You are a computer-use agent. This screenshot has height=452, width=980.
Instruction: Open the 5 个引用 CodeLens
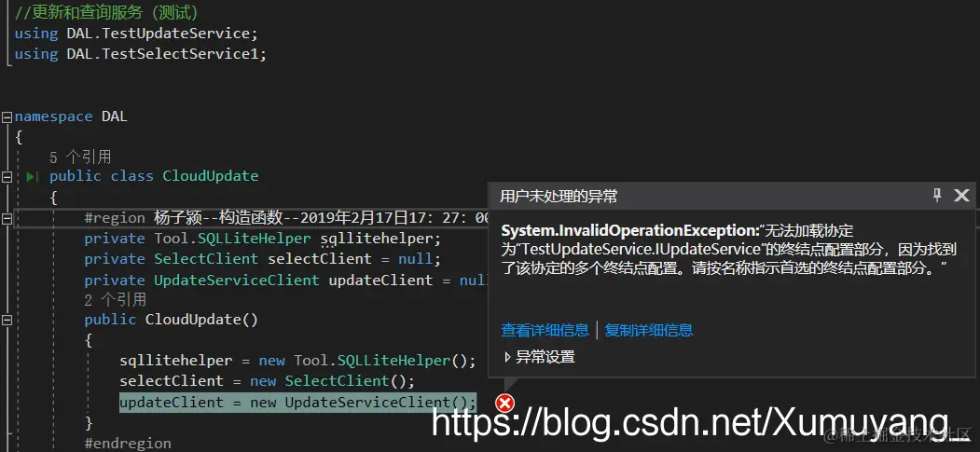pyautogui.click(x=80, y=157)
